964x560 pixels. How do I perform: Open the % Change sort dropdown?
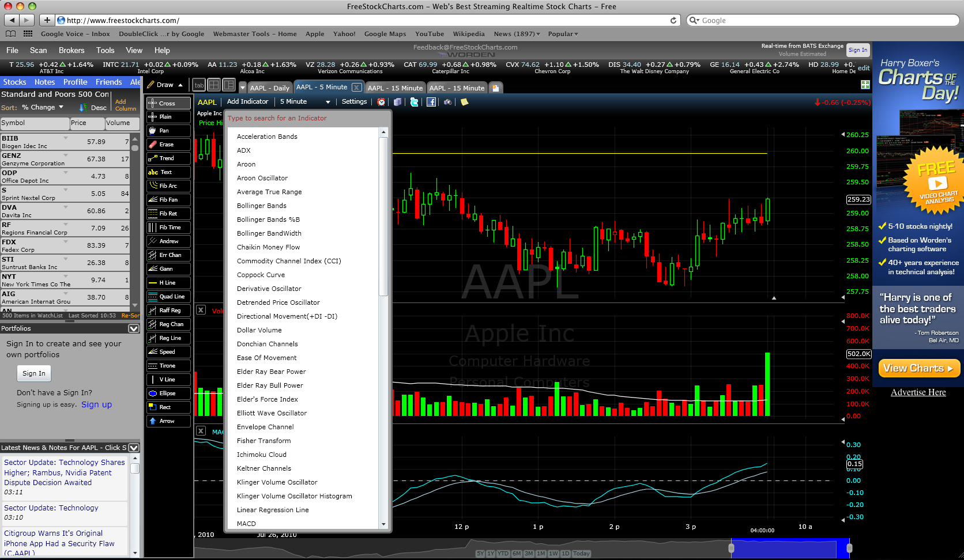[x=61, y=107]
